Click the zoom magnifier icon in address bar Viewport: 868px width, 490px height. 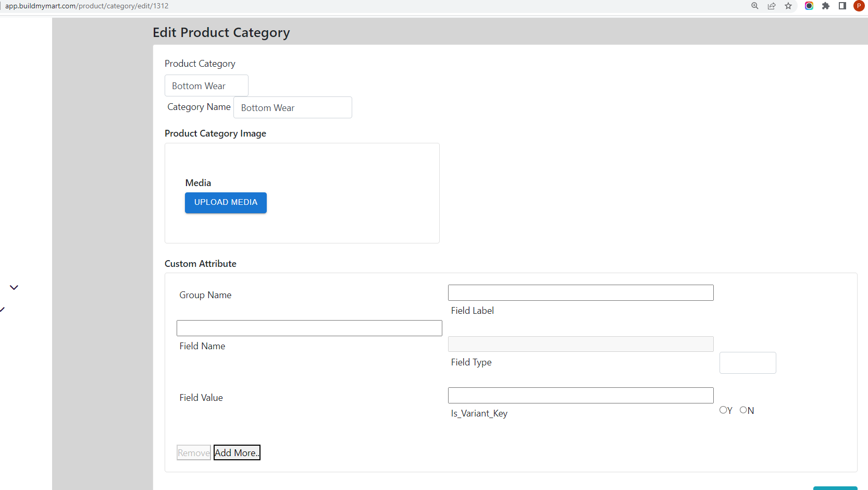click(754, 6)
